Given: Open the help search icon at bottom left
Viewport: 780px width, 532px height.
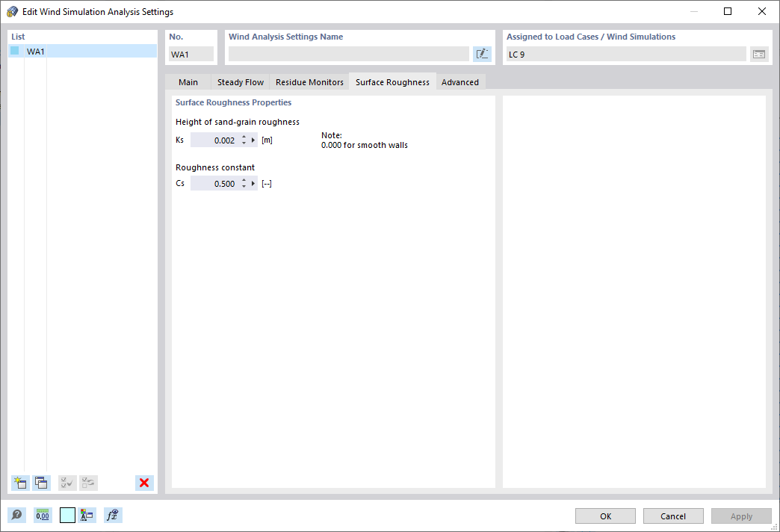Looking at the screenshot, I should click(17, 515).
